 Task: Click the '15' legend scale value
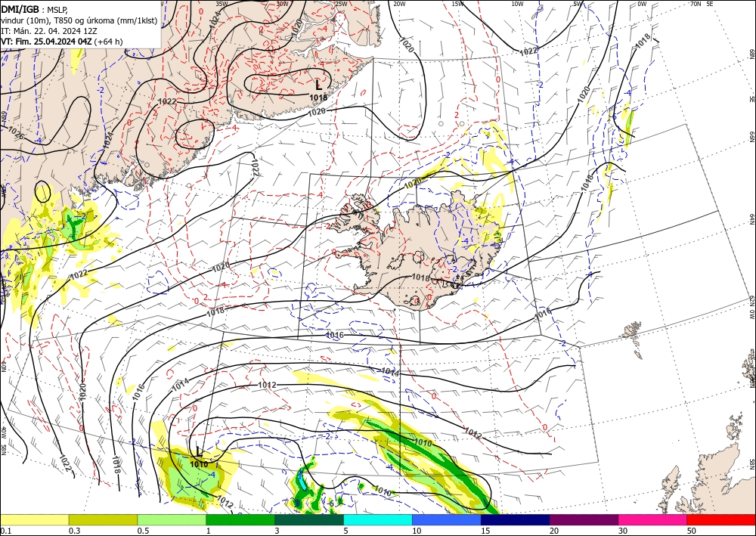pyautogui.click(x=485, y=531)
